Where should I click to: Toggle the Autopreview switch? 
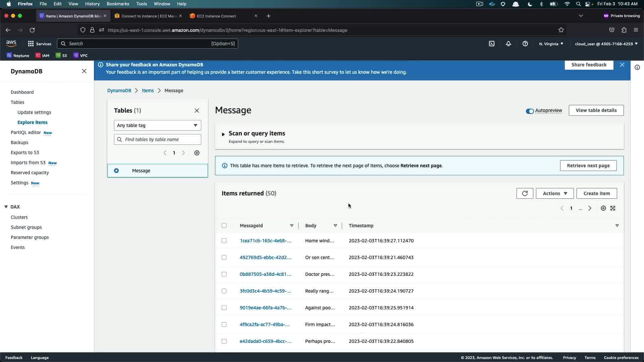530,111
